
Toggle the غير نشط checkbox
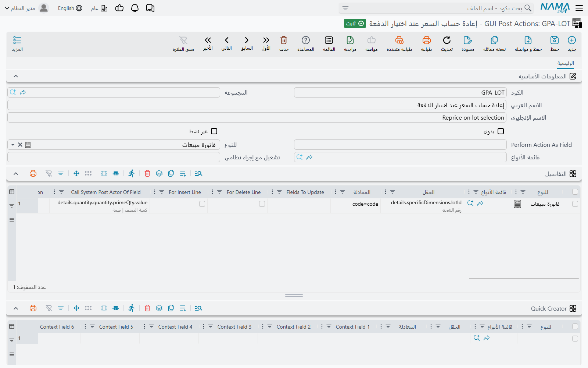point(214,131)
